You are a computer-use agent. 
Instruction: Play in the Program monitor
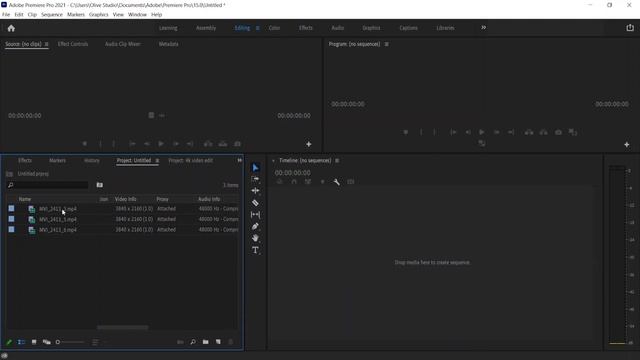coord(482,132)
